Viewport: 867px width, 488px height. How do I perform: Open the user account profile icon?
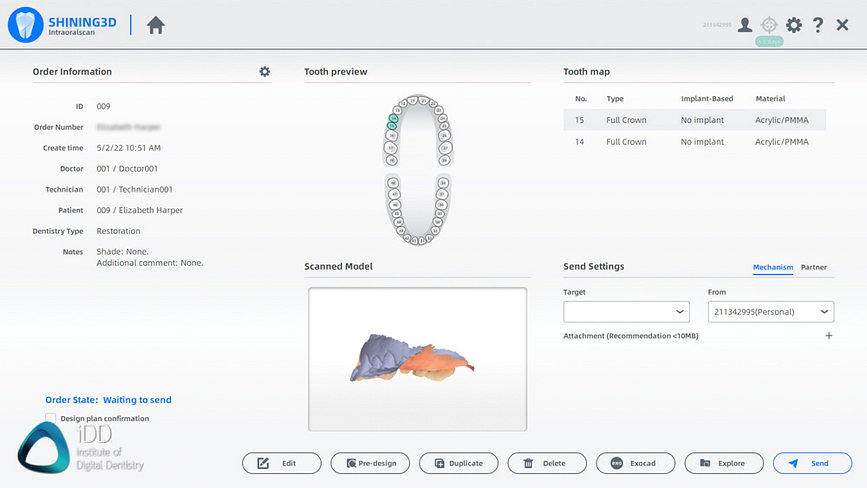point(745,25)
